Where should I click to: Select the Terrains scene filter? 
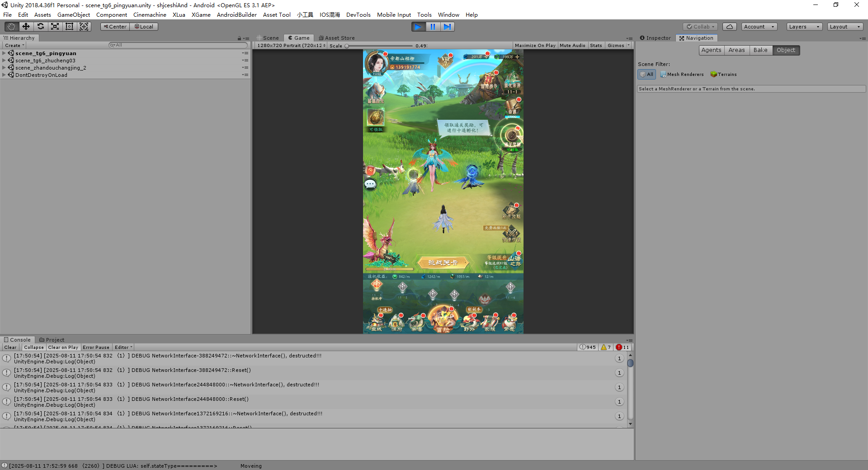pos(724,74)
